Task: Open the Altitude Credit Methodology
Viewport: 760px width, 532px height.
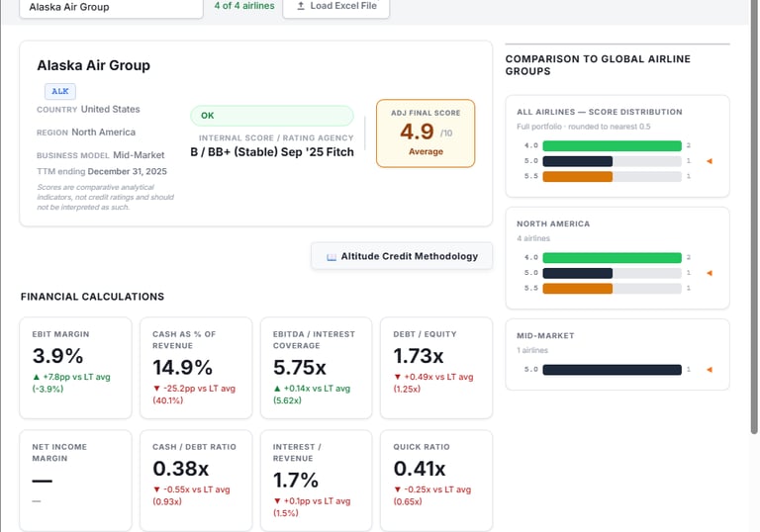Action: coord(402,256)
